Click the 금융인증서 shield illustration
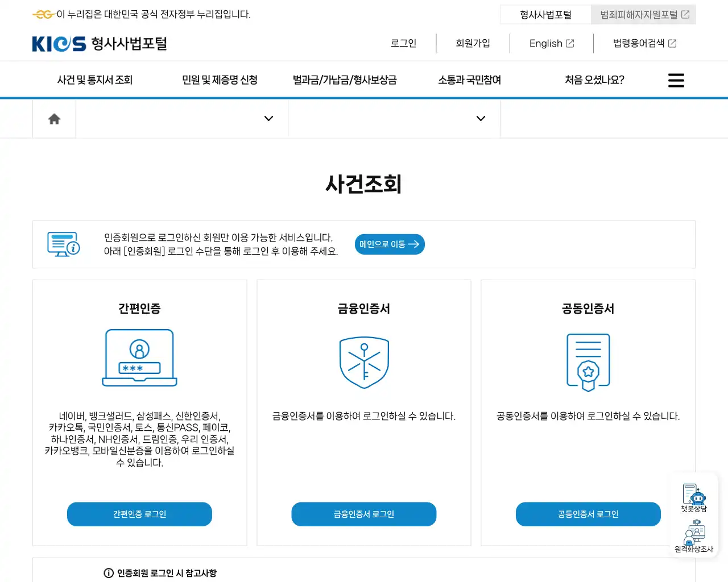The width and height of the screenshot is (728, 582). tap(364, 363)
